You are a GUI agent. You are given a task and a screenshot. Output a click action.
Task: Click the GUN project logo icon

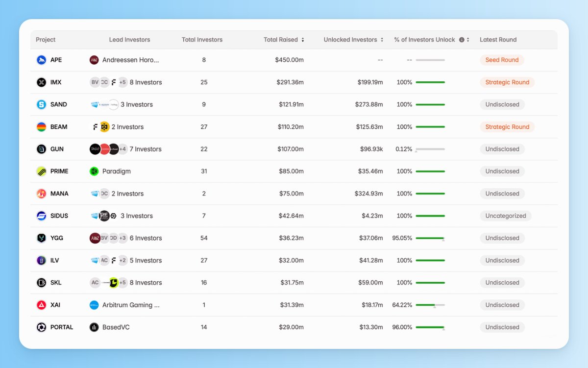(41, 149)
